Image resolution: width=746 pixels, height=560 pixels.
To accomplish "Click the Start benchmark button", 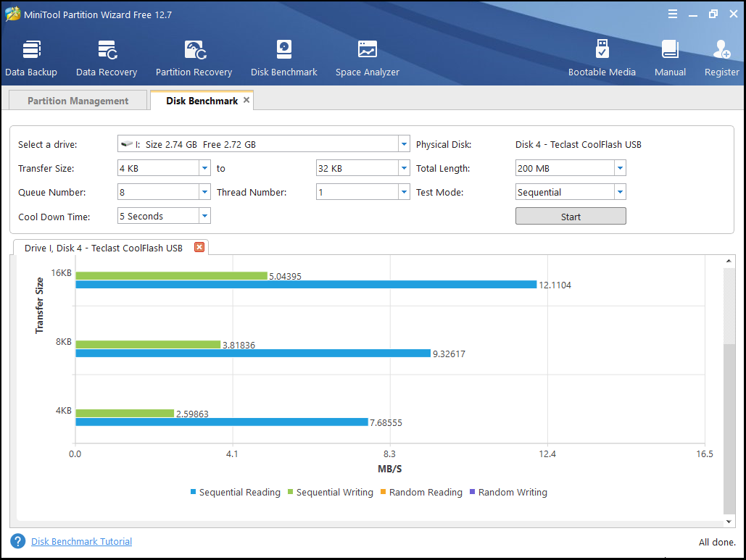I will (571, 217).
